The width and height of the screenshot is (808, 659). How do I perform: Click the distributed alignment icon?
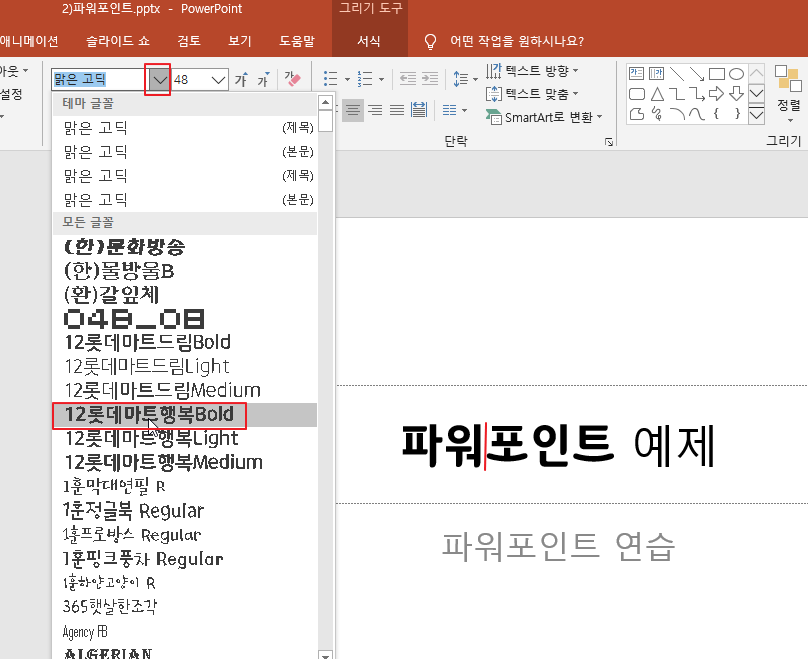pyautogui.click(x=419, y=110)
